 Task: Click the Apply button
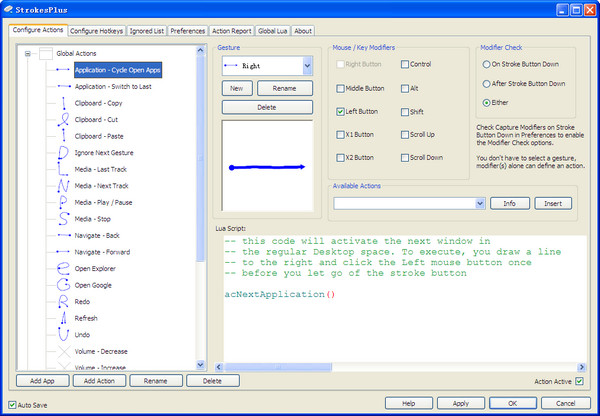(x=461, y=403)
